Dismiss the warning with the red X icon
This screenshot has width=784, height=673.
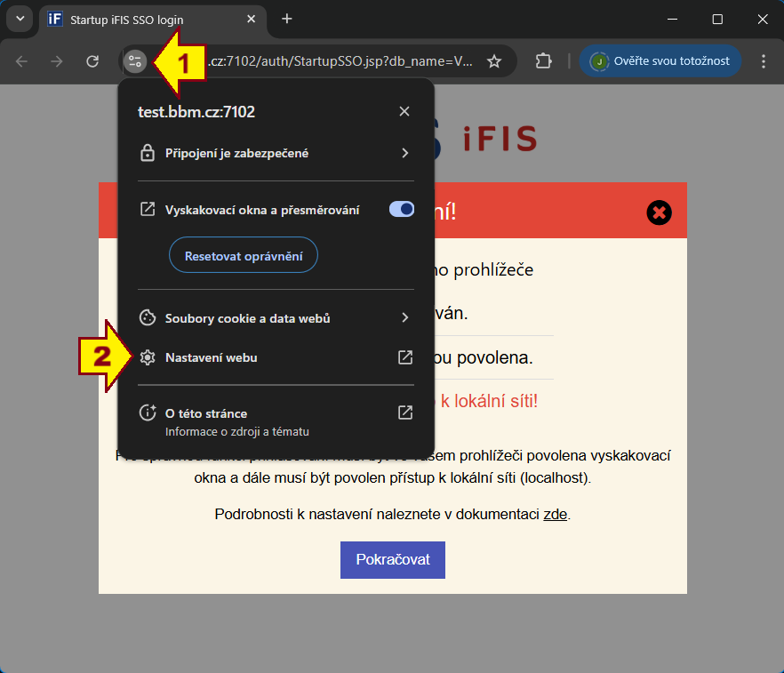pos(659,212)
